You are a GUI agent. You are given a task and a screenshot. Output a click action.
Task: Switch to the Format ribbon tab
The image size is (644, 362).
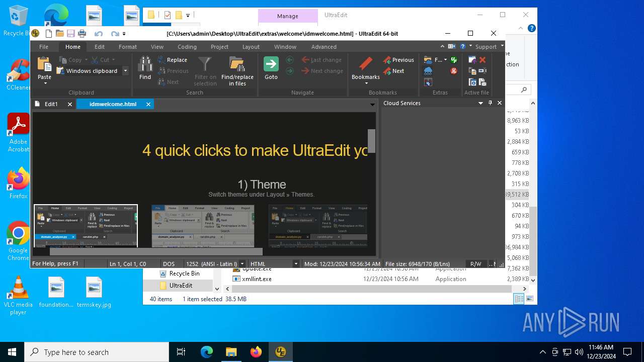(x=128, y=47)
